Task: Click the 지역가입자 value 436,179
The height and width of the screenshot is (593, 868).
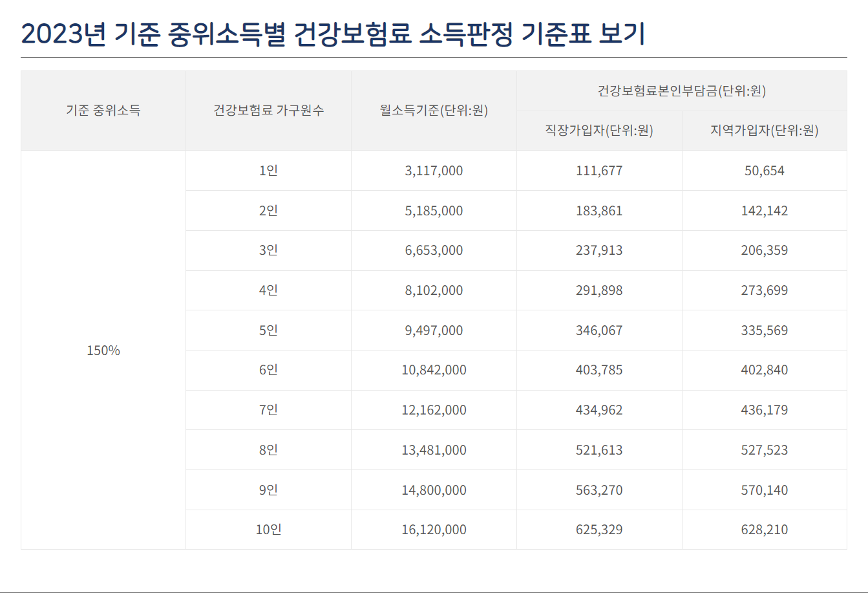Action: click(x=765, y=410)
